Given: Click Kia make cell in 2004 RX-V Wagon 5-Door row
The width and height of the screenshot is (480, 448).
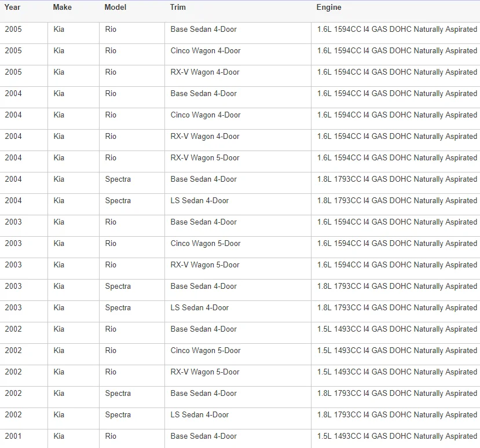Looking at the screenshot, I should pyautogui.click(x=74, y=161).
